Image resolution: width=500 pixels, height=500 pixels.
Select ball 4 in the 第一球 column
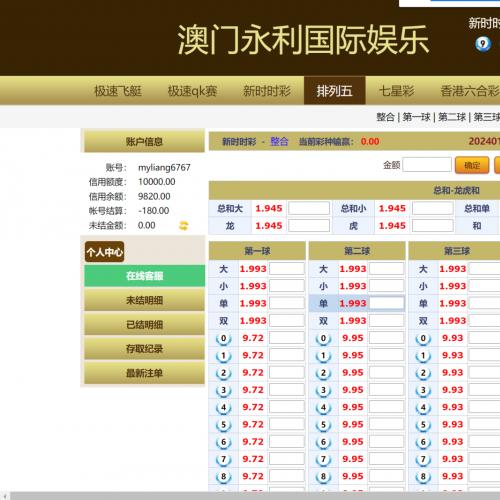pyautogui.click(x=223, y=408)
